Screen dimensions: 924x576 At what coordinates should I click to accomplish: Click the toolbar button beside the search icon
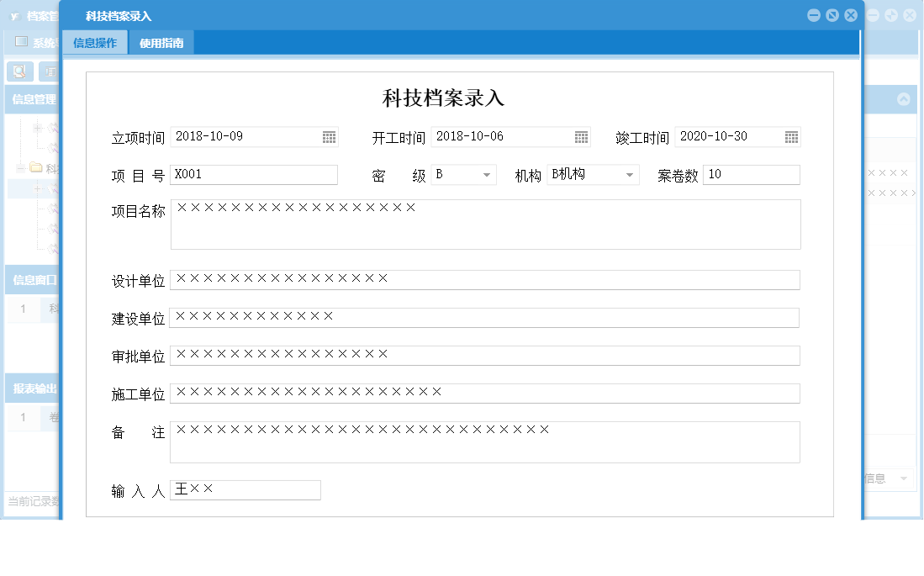pyautogui.click(x=49, y=71)
